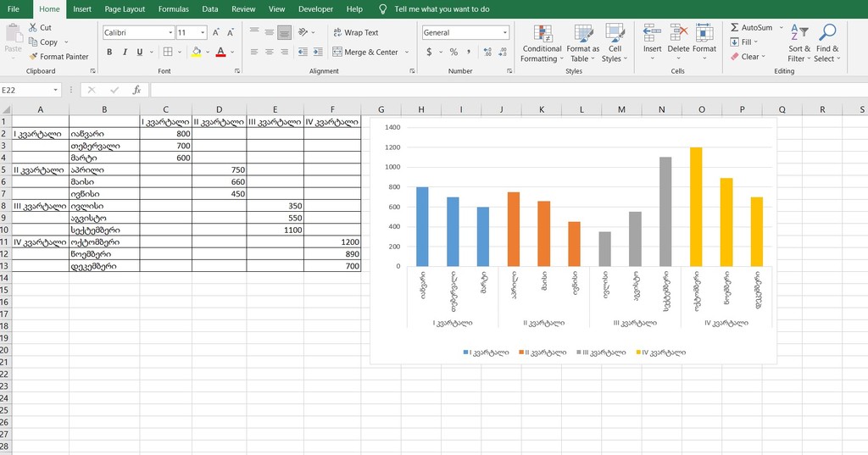868x455 pixels.
Task: Click the Clear button in Editing
Action: pyautogui.click(x=748, y=57)
